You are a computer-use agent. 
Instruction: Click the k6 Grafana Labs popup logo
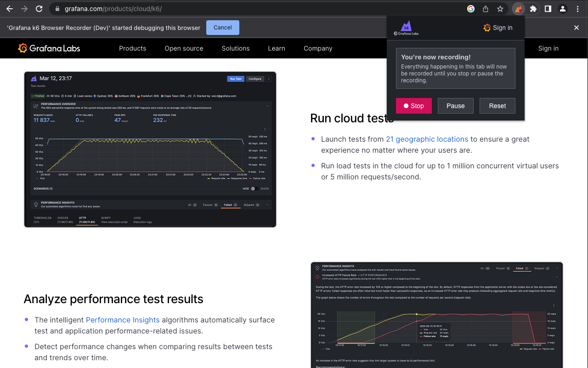tap(406, 28)
